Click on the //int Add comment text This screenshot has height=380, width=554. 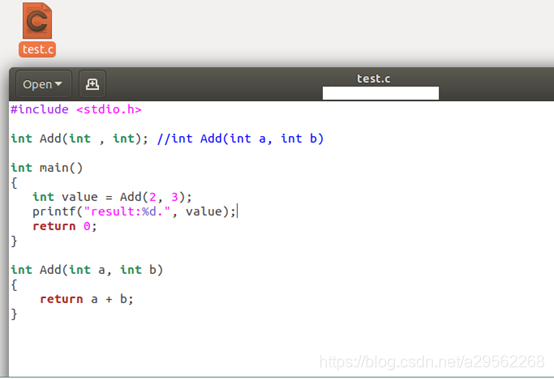tap(240, 138)
